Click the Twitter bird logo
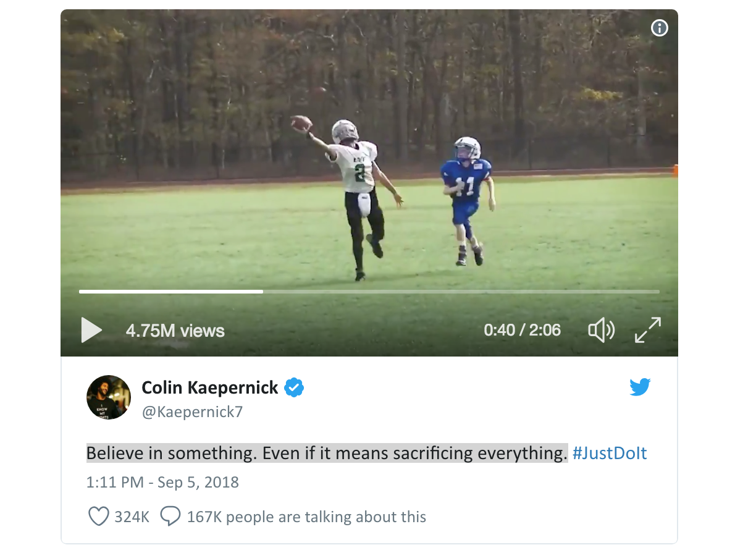 click(640, 387)
